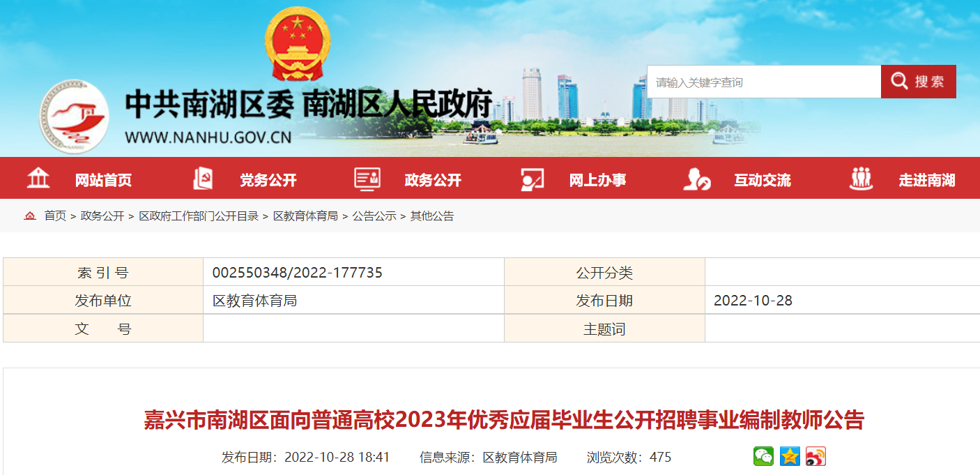Click the date 2022-10-28 in table
The image size is (980, 475).
click(x=753, y=301)
